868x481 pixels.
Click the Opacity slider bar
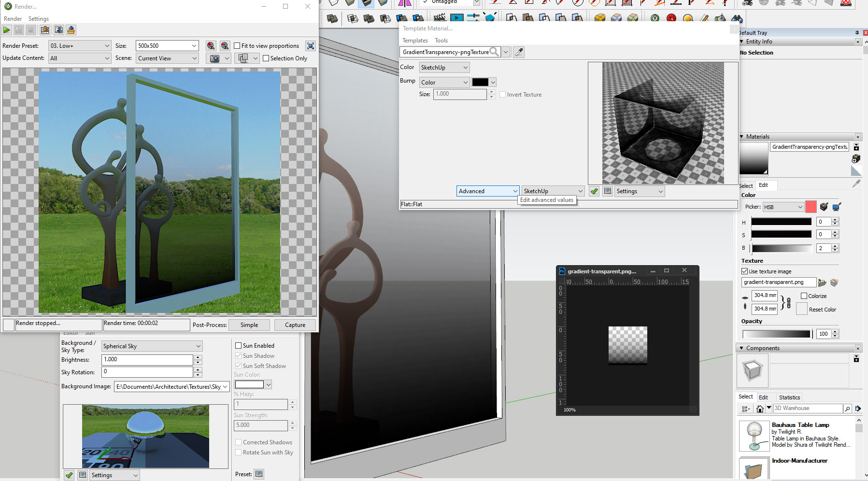pos(776,334)
